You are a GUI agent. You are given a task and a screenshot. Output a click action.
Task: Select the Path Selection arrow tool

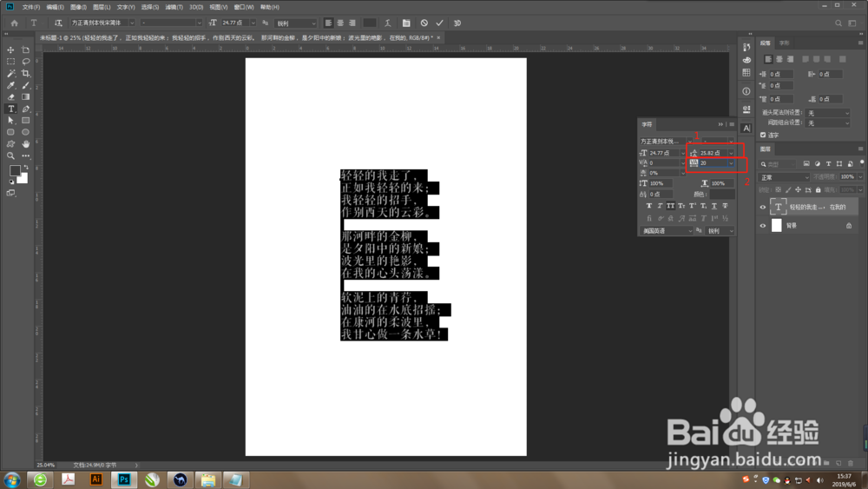tap(10, 120)
